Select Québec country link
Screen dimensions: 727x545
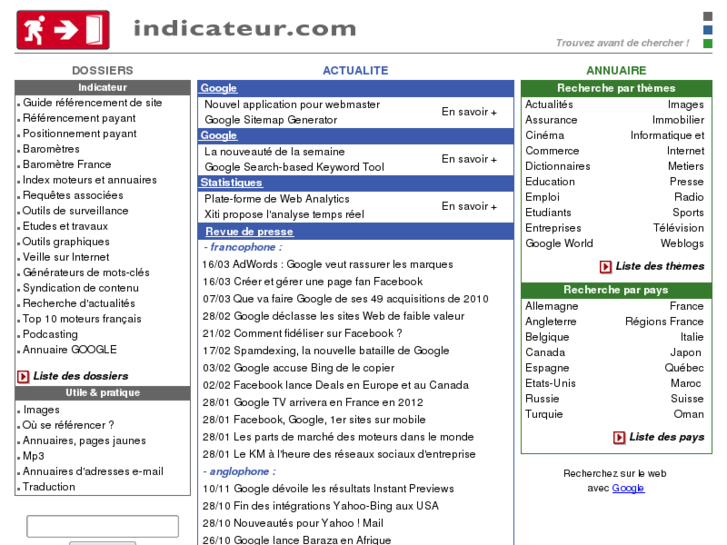[684, 368]
